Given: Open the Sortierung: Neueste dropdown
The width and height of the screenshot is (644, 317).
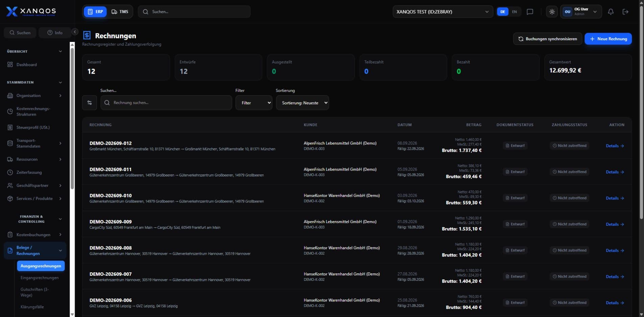Looking at the screenshot, I should (303, 103).
